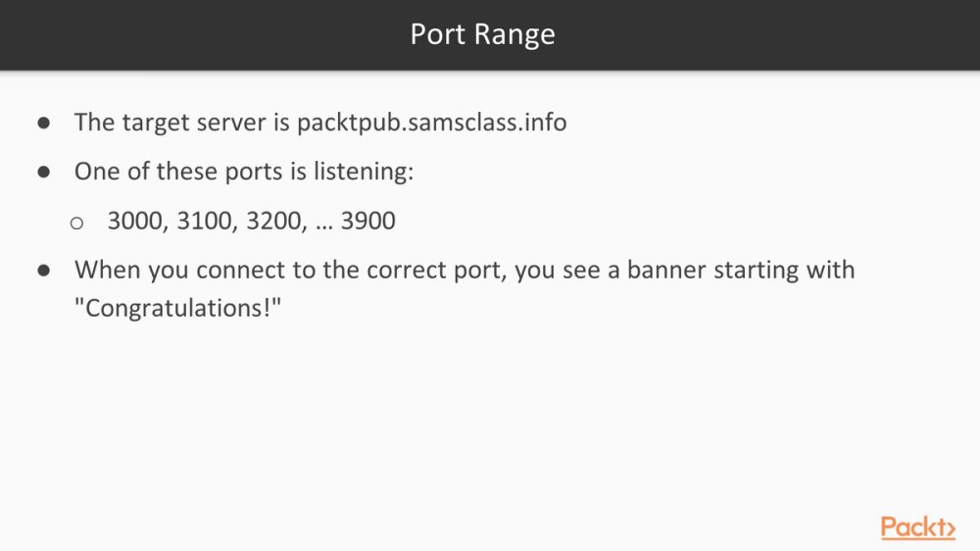Click the bullet dot before 'The target server'
Viewport: 980px width, 551px height.
coord(44,123)
